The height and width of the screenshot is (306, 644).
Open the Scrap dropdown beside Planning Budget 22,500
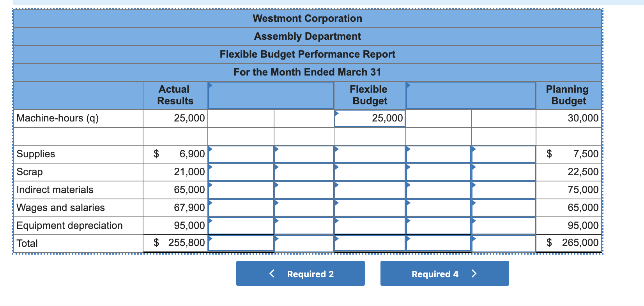click(x=504, y=172)
